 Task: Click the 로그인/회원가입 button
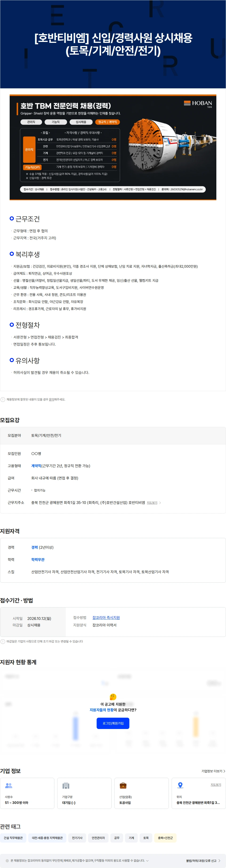[x=113, y=723]
